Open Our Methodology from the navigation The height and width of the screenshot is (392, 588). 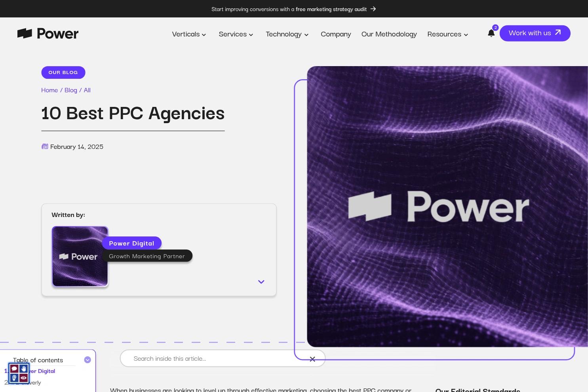pyautogui.click(x=389, y=34)
